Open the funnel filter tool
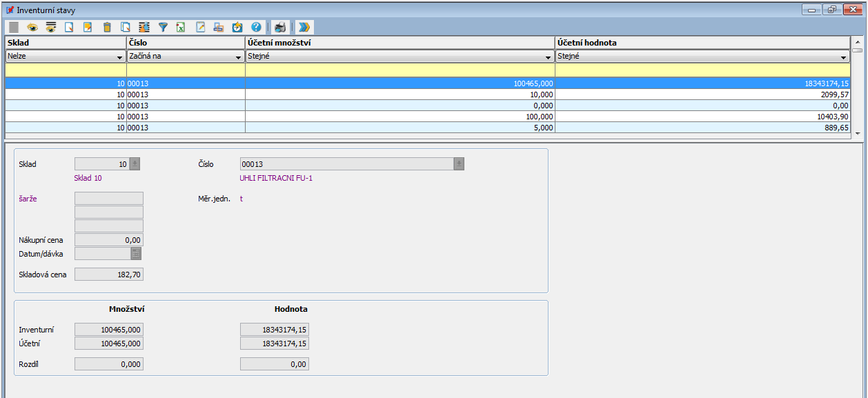This screenshot has height=398, width=868. click(x=163, y=28)
